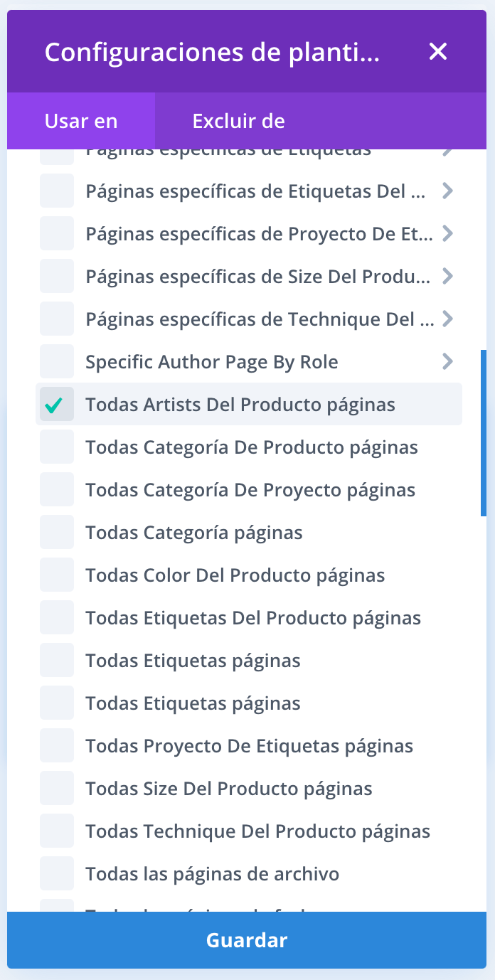Tick Todas Categoría De Proyecto páginas
Viewport: 495px width, 980px height.
coord(57,490)
